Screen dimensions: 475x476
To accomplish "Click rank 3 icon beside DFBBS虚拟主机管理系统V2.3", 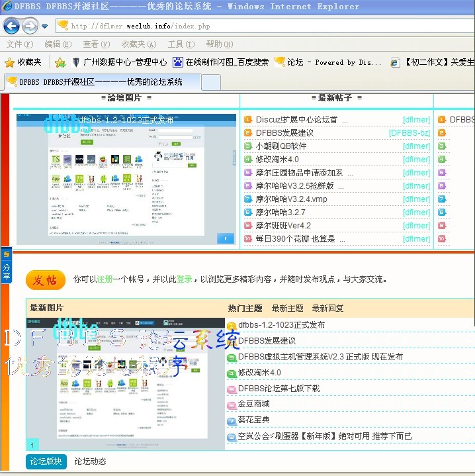I will (232, 357).
